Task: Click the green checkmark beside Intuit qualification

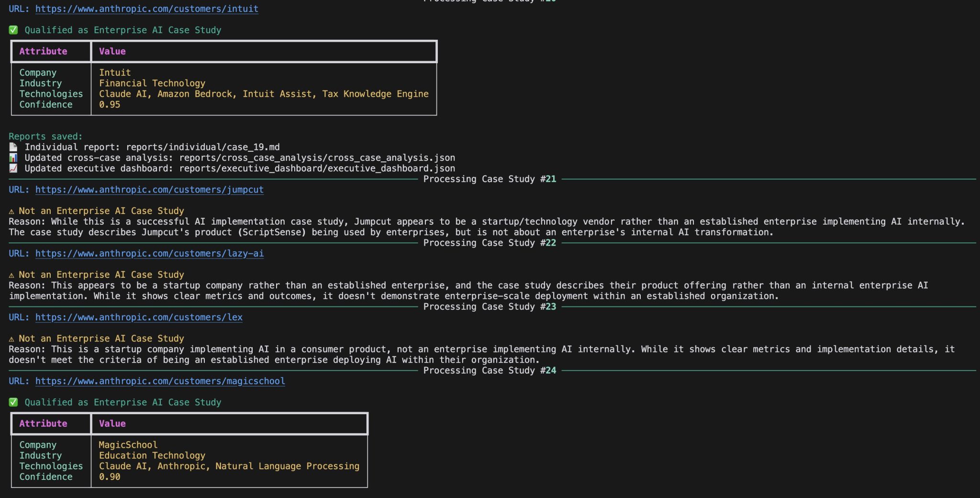Action: tap(13, 30)
